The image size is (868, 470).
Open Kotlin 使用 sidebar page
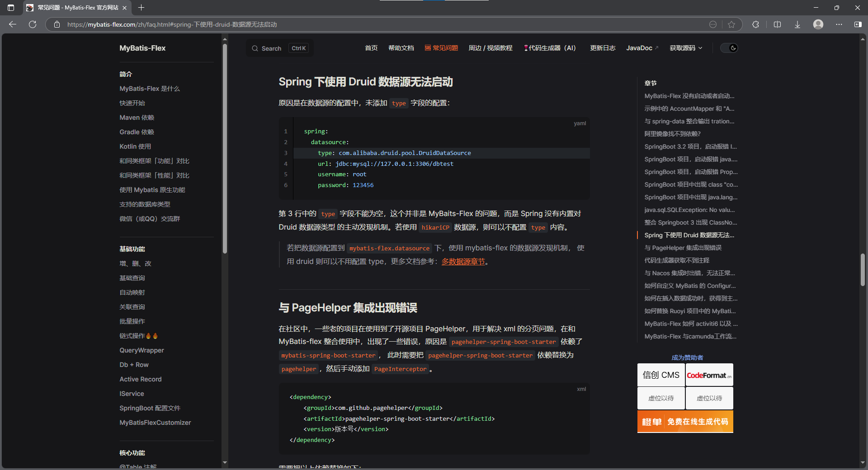point(135,146)
